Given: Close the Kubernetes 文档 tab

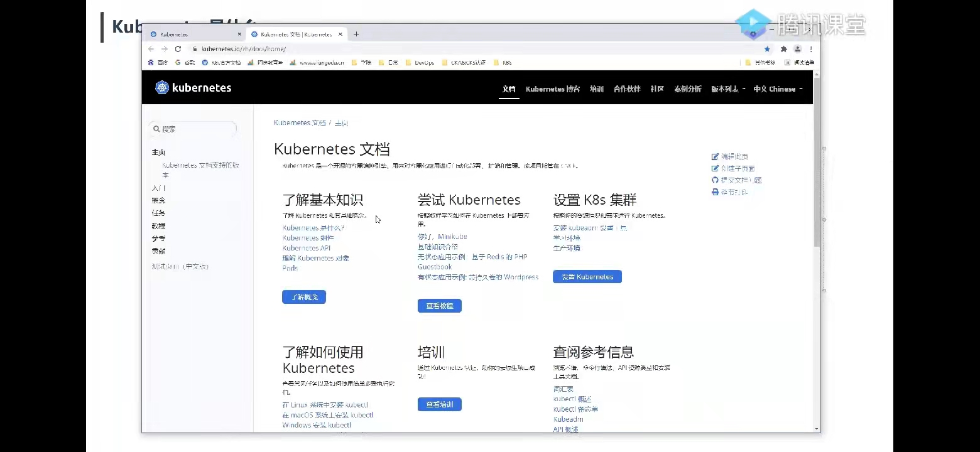Looking at the screenshot, I should pos(340,35).
